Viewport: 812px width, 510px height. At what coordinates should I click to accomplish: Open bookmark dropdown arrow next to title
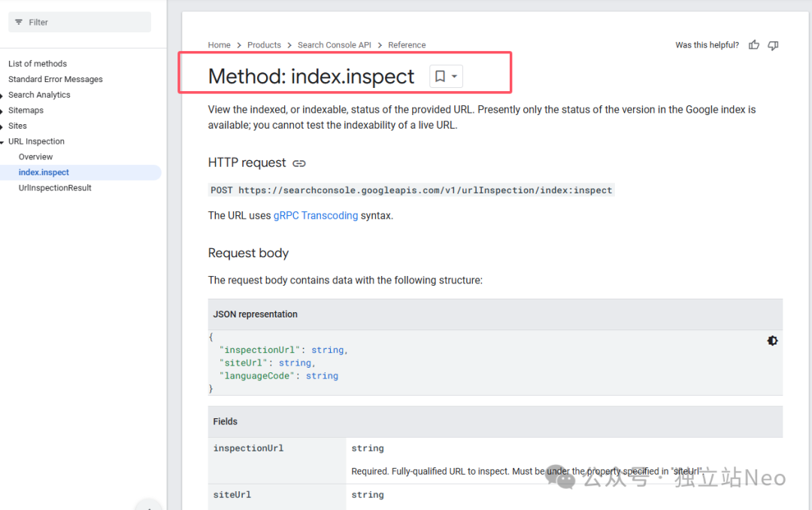[454, 76]
